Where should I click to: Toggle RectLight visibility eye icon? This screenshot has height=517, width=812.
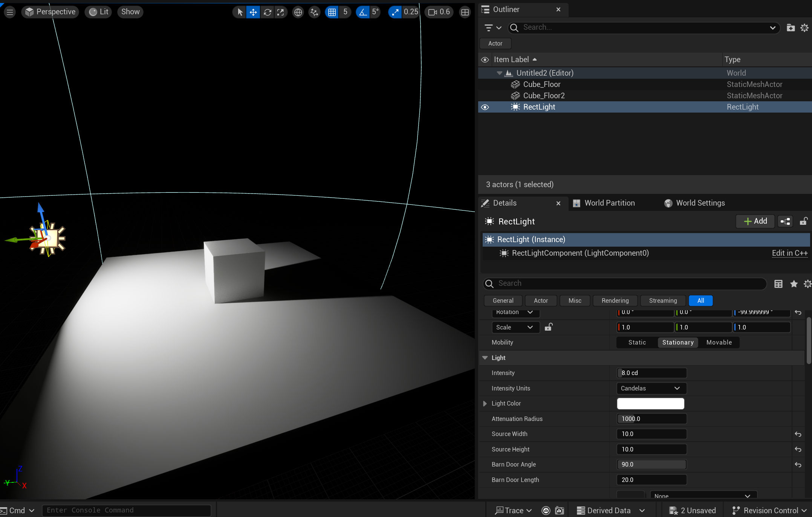tap(485, 107)
